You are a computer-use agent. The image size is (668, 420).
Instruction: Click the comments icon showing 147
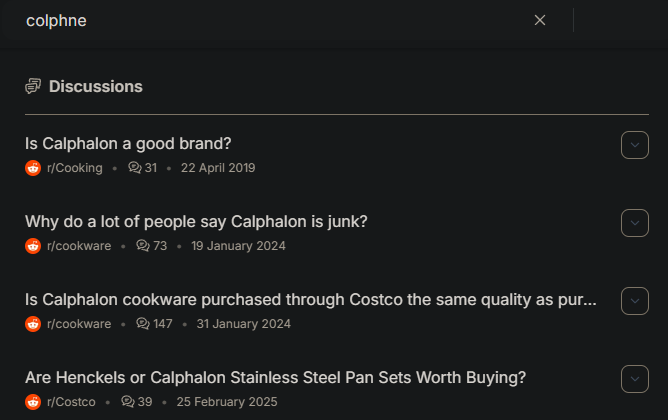143,323
